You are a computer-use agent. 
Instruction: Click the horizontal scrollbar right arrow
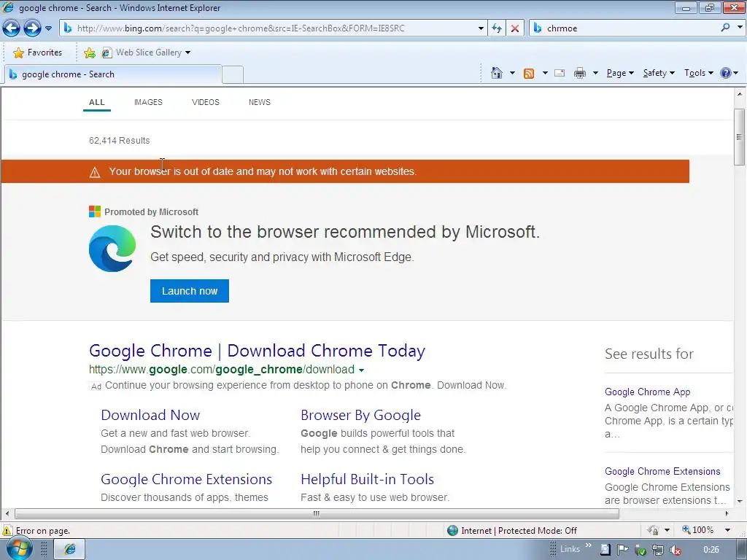(x=727, y=514)
